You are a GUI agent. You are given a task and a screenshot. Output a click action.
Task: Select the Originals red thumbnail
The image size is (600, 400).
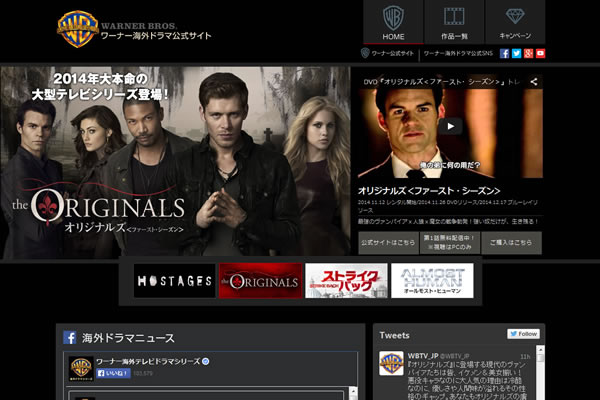click(261, 281)
